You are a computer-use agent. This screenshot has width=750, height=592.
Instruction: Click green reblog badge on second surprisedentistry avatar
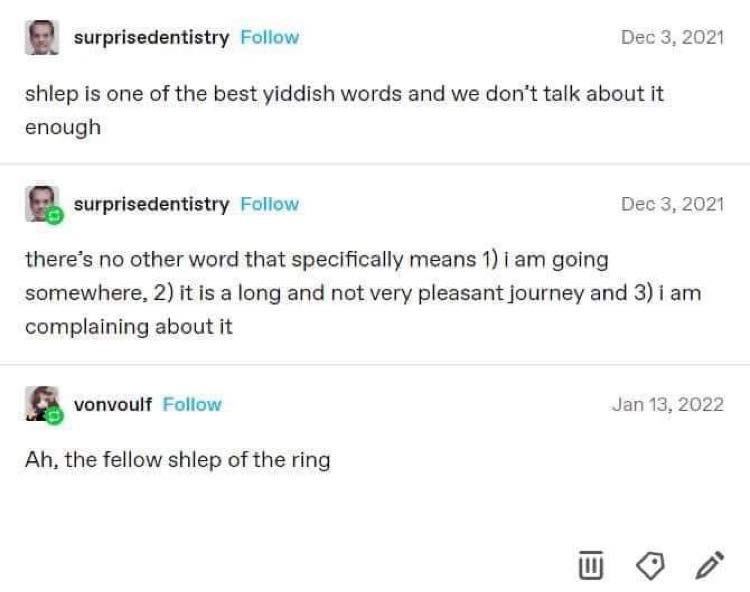(x=54, y=215)
